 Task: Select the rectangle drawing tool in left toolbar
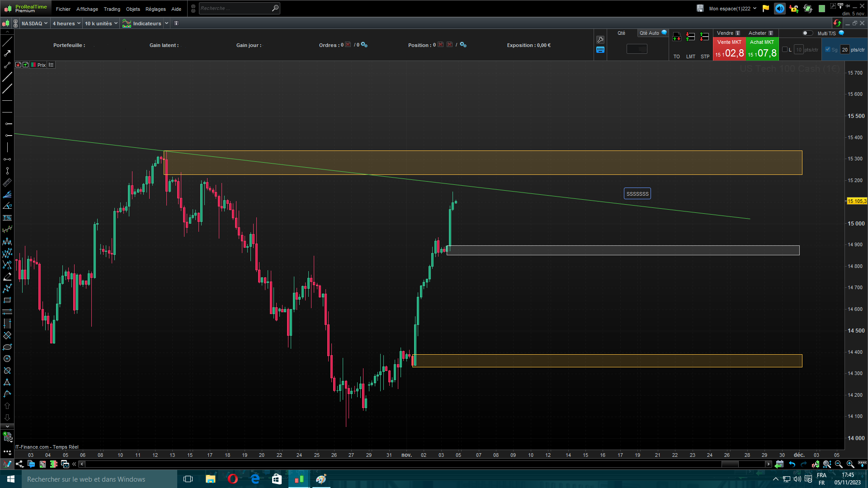pyautogui.click(x=7, y=300)
